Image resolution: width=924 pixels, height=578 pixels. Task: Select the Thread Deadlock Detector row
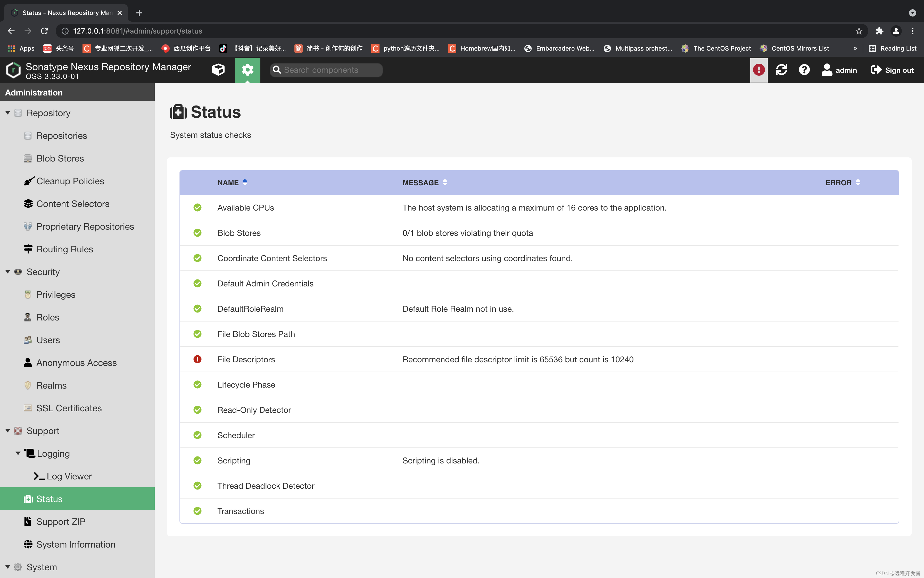pos(539,485)
